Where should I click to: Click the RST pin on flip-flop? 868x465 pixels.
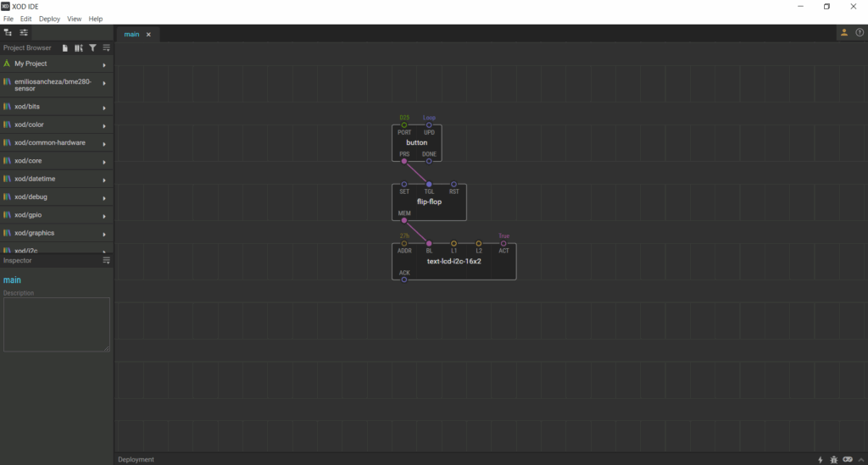(x=454, y=184)
